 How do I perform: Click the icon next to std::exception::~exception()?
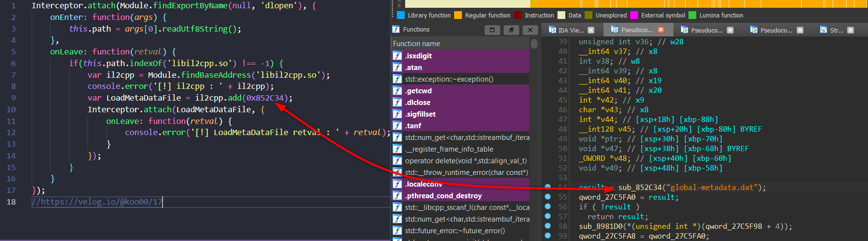[x=397, y=79]
